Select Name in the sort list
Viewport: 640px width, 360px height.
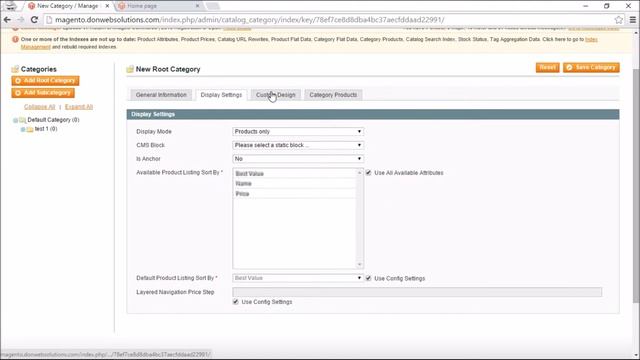coord(295,184)
